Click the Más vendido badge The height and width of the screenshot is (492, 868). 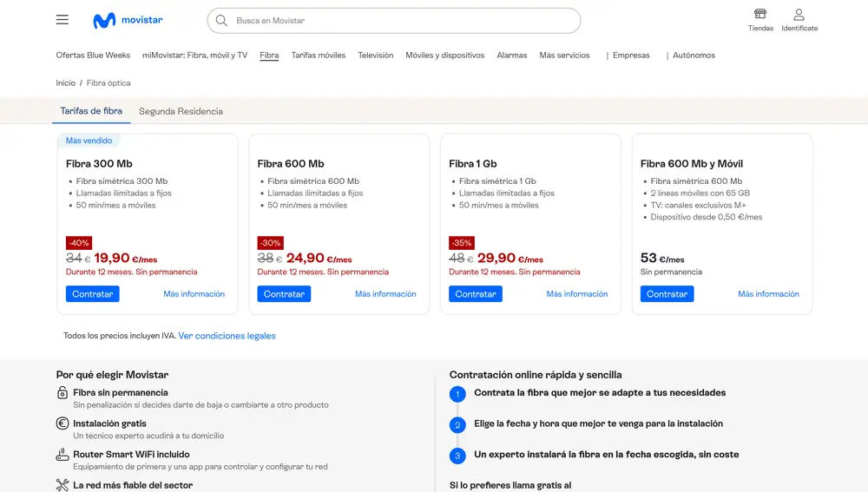point(89,141)
